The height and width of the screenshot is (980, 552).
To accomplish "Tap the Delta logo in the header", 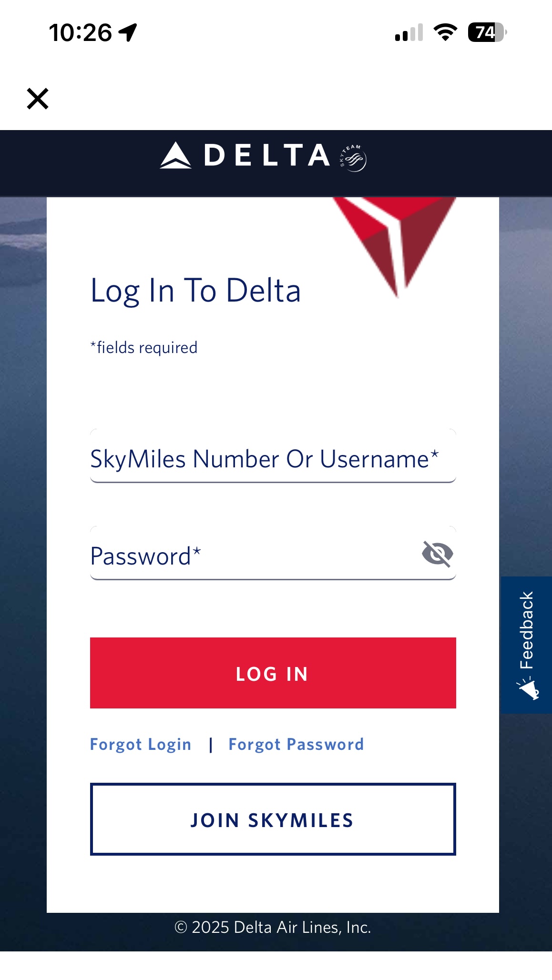I will pyautogui.click(x=245, y=155).
